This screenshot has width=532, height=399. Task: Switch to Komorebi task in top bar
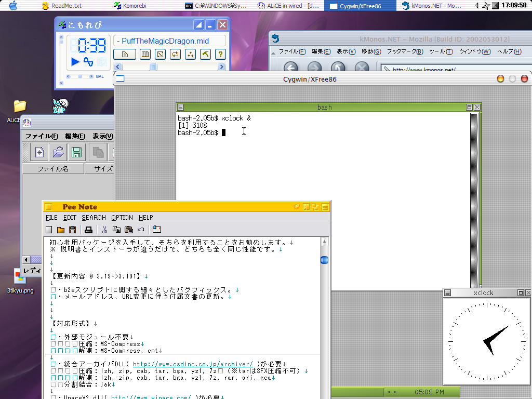[130, 6]
